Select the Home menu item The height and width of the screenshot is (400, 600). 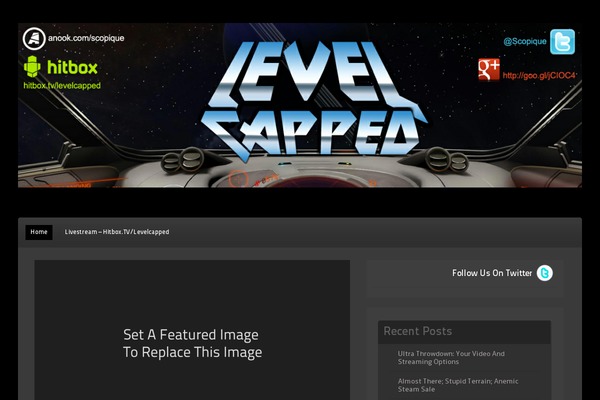39,232
